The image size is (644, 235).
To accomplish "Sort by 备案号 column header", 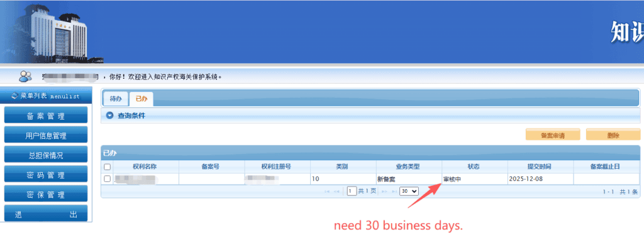I will [210, 167].
